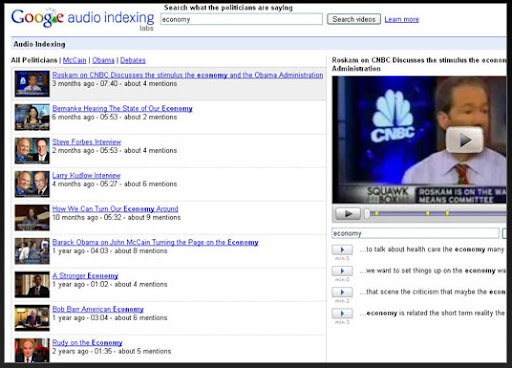Filter results by Obama

pyautogui.click(x=103, y=60)
